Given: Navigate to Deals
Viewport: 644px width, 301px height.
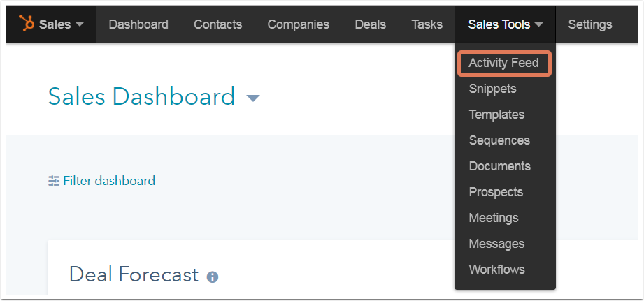Looking at the screenshot, I should (x=370, y=24).
